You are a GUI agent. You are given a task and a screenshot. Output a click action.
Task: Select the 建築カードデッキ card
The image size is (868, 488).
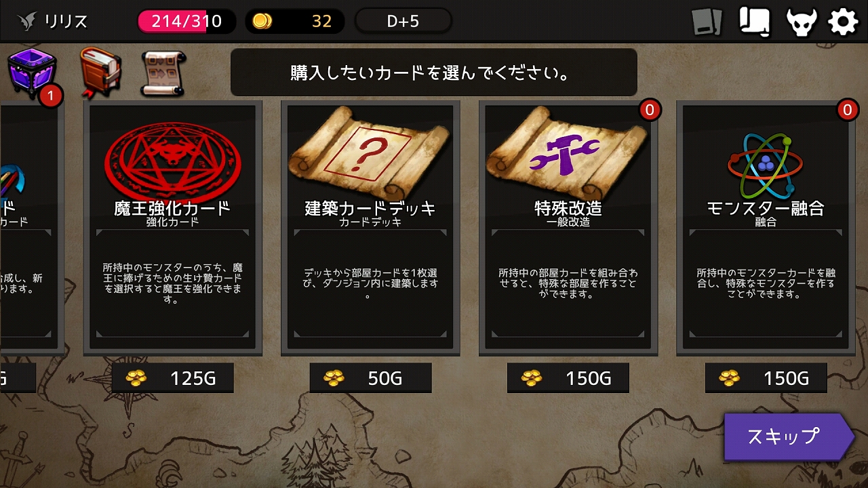click(370, 228)
